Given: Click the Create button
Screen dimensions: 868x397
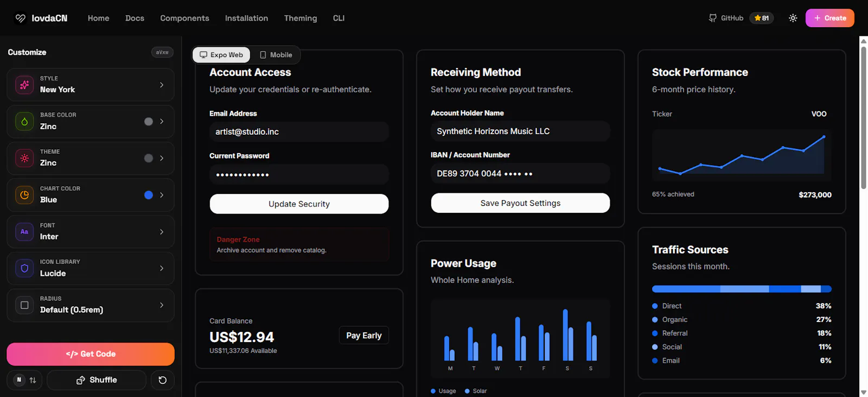Looking at the screenshot, I should pyautogui.click(x=830, y=18).
